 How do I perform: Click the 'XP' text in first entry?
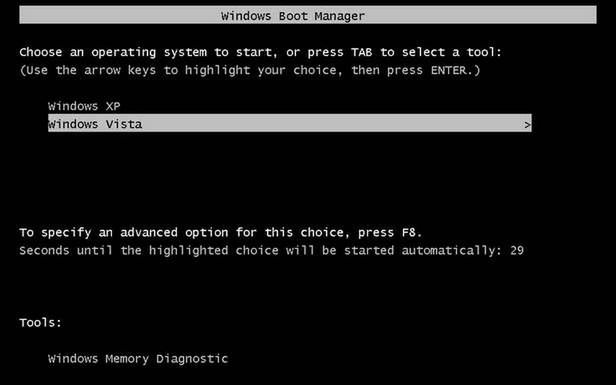(x=113, y=106)
